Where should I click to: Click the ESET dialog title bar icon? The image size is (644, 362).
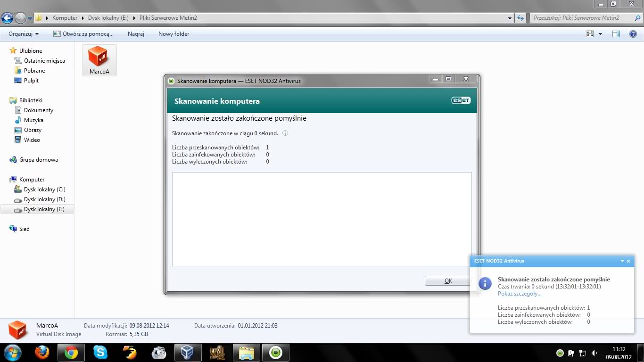pyautogui.click(x=171, y=81)
